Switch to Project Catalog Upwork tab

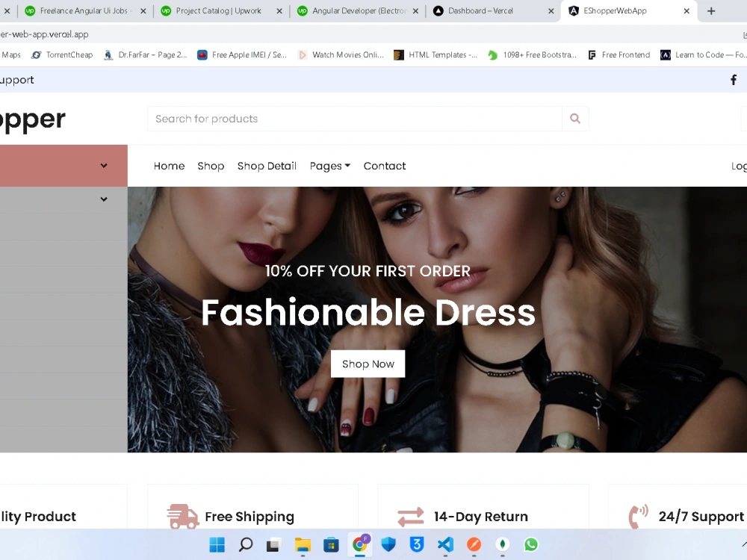click(220, 11)
